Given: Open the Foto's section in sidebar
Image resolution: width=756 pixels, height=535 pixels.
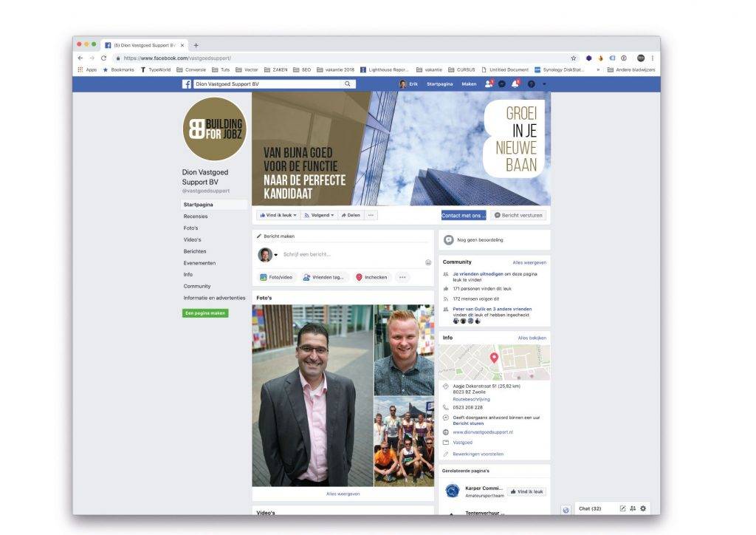Looking at the screenshot, I should pos(190,228).
